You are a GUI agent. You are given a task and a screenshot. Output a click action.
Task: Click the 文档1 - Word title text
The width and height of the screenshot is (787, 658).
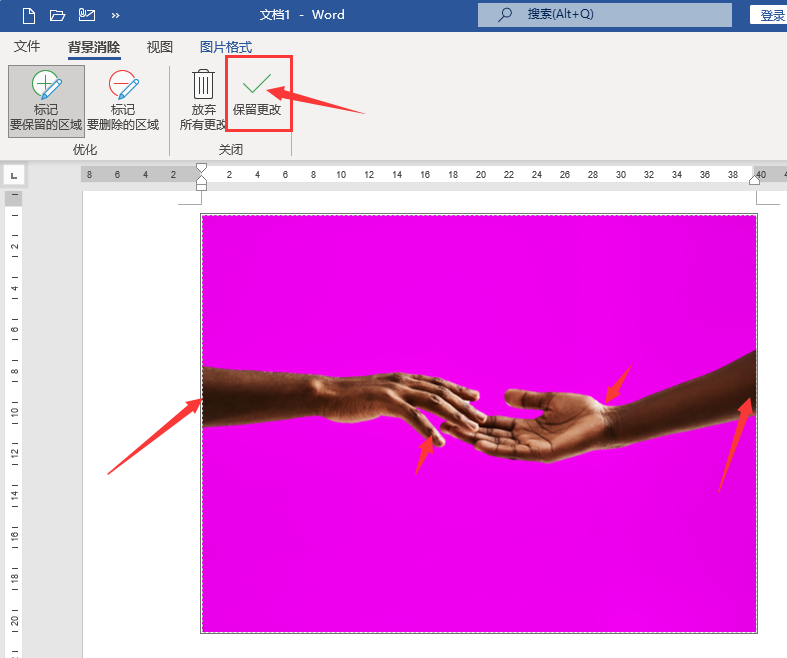pos(302,15)
